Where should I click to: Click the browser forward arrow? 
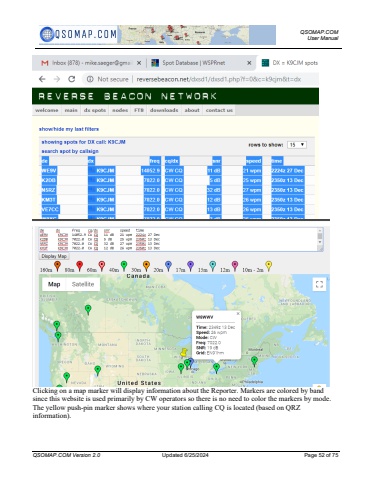57,79
